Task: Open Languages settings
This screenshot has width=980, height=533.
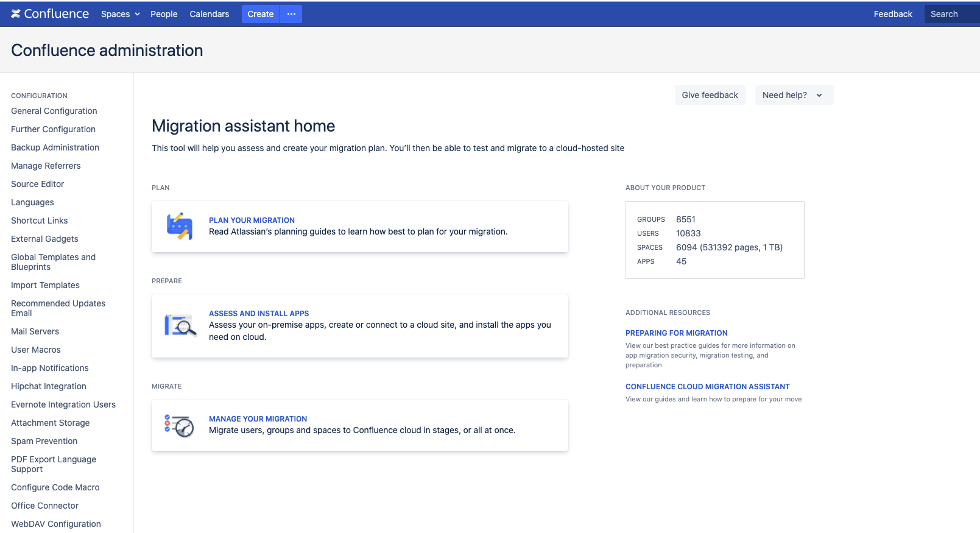Action: click(32, 202)
